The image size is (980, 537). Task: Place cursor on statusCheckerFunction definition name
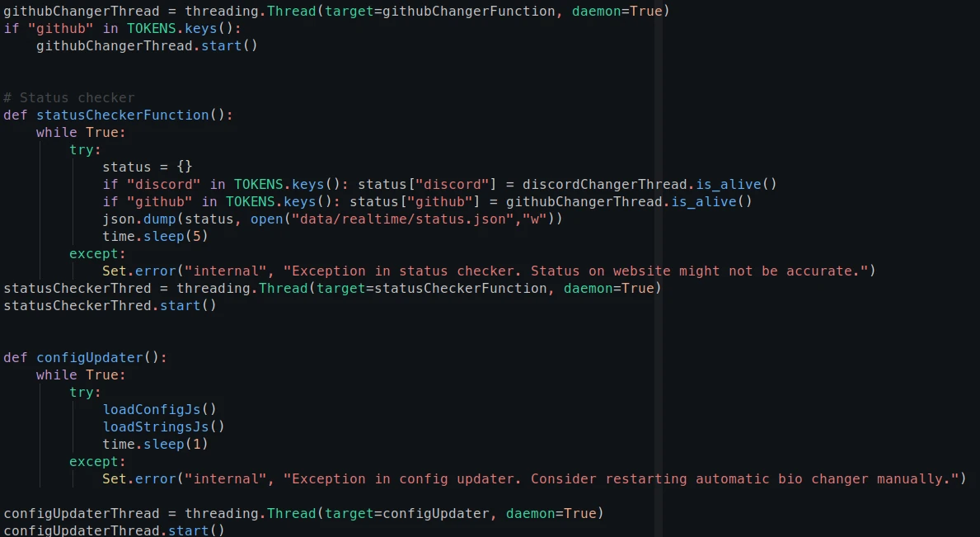coord(122,115)
